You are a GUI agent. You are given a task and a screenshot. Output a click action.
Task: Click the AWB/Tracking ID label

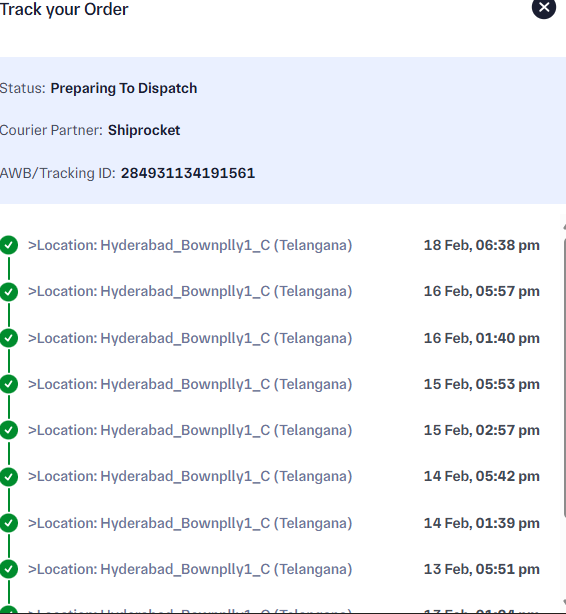pyautogui.click(x=58, y=173)
